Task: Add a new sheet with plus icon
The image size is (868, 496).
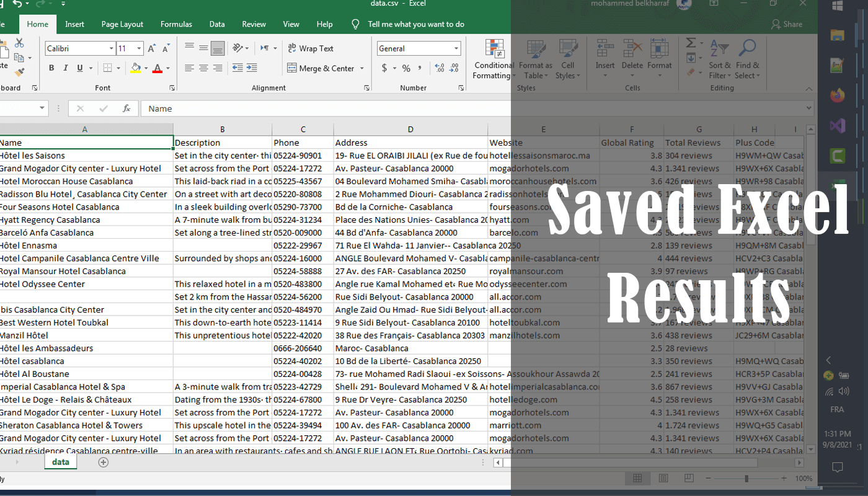Action: [104, 462]
